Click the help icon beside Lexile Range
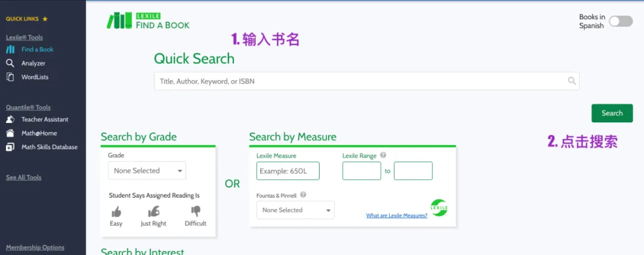Viewport: 644px width, 255px height. click(383, 155)
